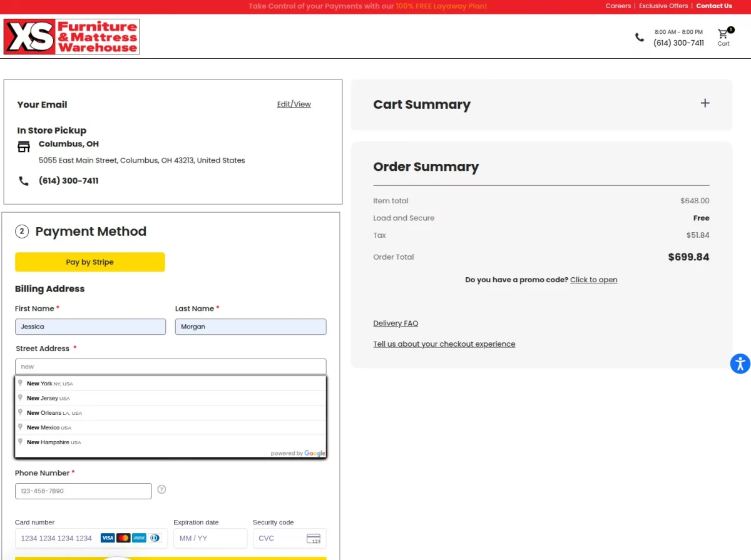
Task: Click the phone icon beside (614) 300-7411
Action: tap(24, 180)
